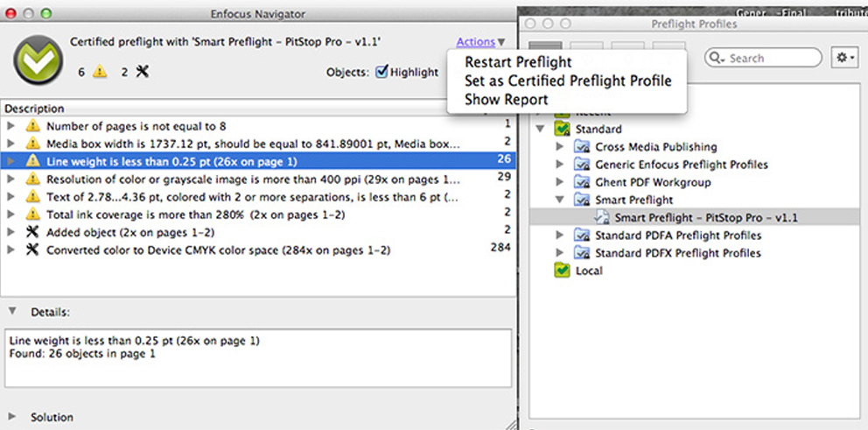The width and height of the screenshot is (868, 430).
Task: Click the Cross Media Publishing folder icon
Action: tap(582, 147)
